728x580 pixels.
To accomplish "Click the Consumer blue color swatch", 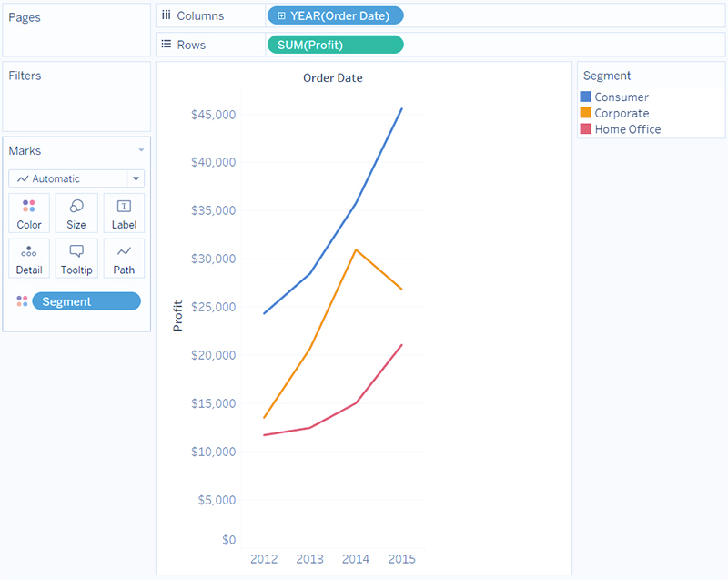I will pyautogui.click(x=585, y=97).
